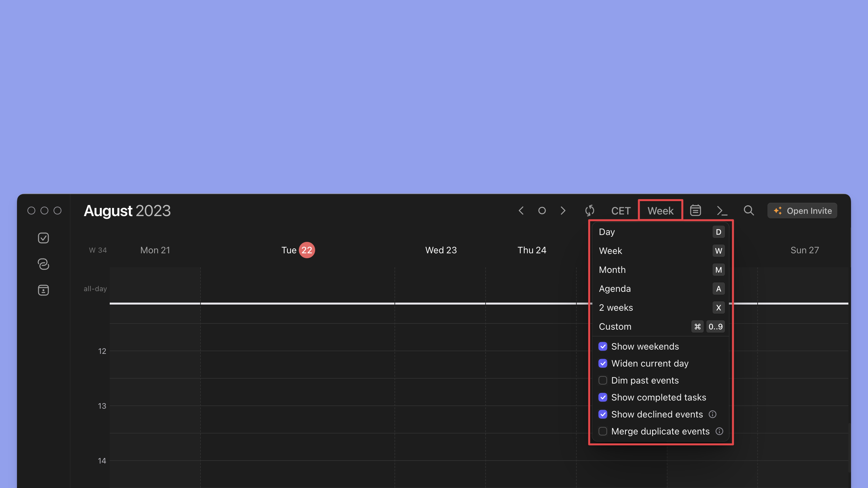The height and width of the screenshot is (488, 868).
Task: Enable Merge duplicate events checkbox
Action: point(603,432)
